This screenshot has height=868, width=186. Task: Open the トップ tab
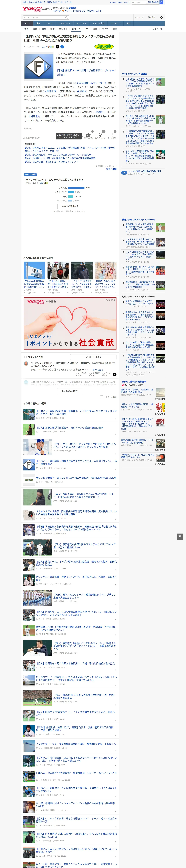point(27,24)
